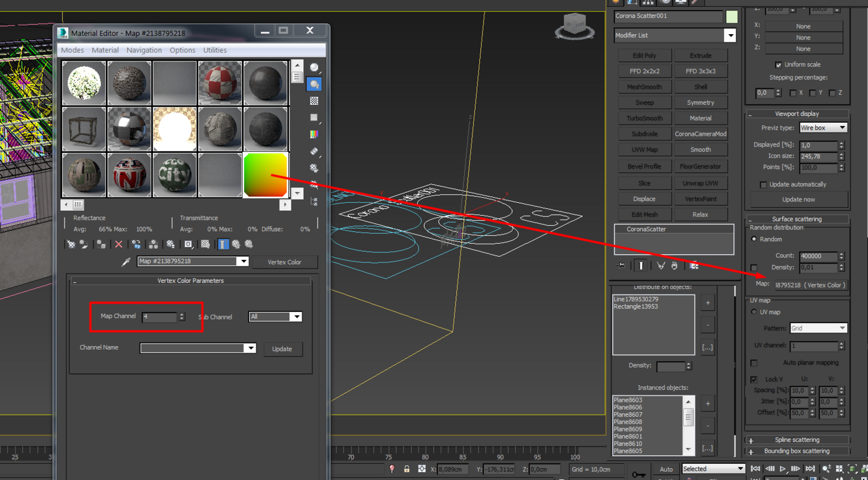Click the Corona Scatter001 object color swatch
This screenshot has width=868, height=480.
pos(732,17)
